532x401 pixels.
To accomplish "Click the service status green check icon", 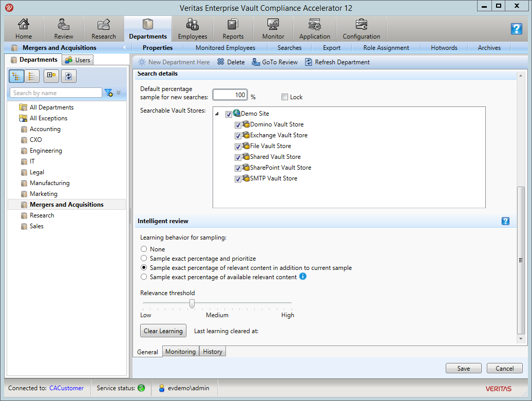I will [142, 388].
